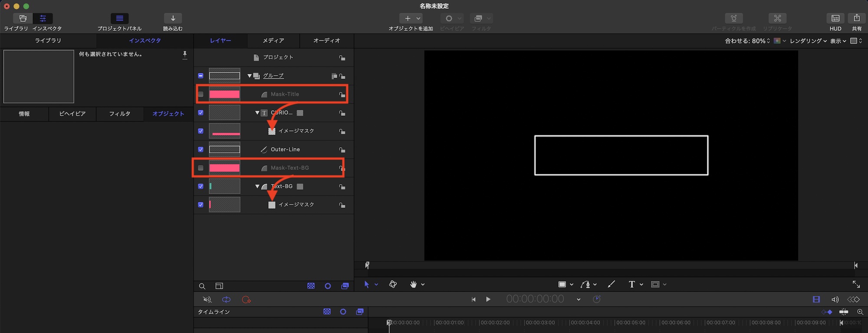Collapse the Group layer triangle
The width and height of the screenshot is (868, 333).
click(x=250, y=76)
